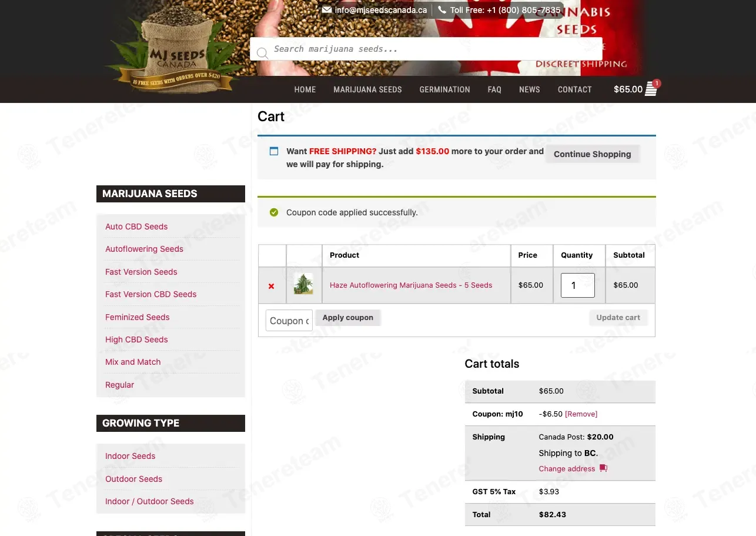Click the search magnifier icon
Screen dimensions: 756x536
pos(262,53)
